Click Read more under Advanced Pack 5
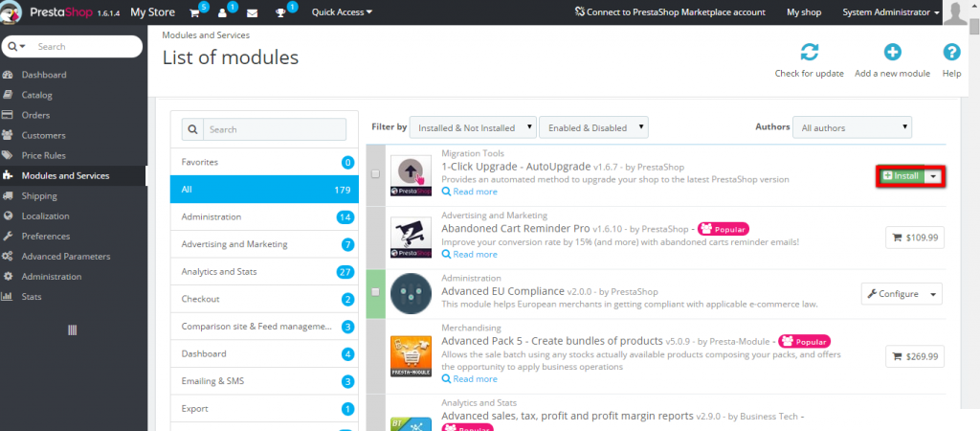This screenshot has width=980, height=431. 469,379
